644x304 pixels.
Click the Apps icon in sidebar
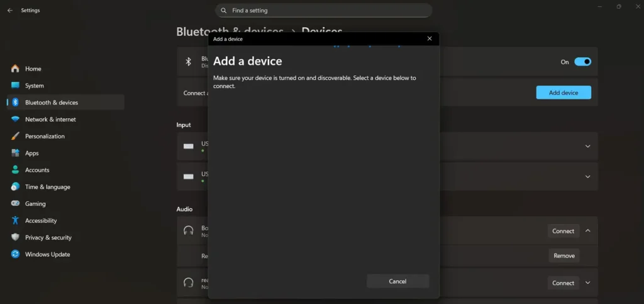tap(15, 153)
